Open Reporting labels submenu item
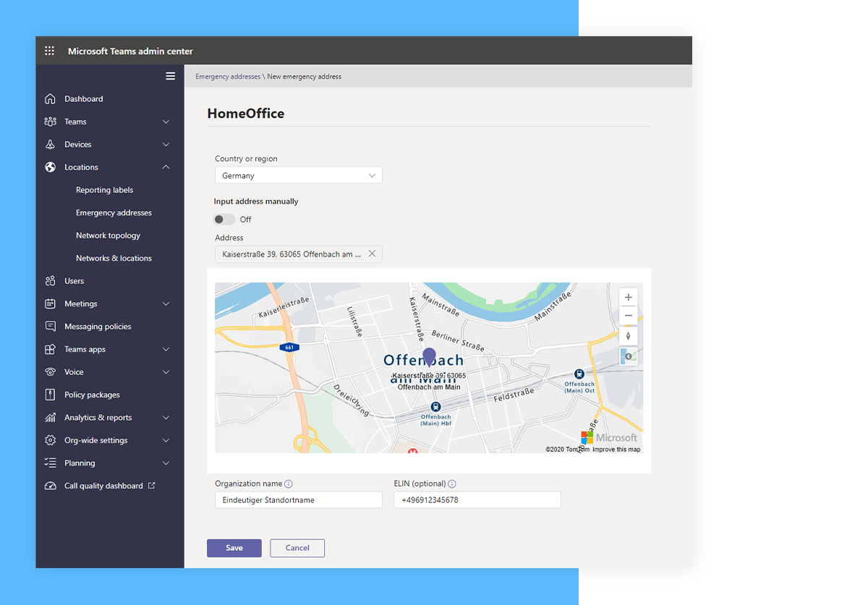 (105, 190)
